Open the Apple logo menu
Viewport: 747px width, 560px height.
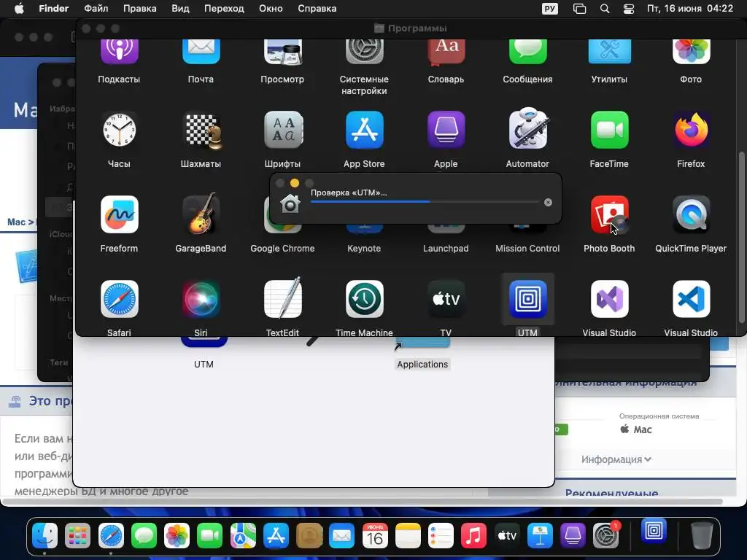(x=19, y=9)
